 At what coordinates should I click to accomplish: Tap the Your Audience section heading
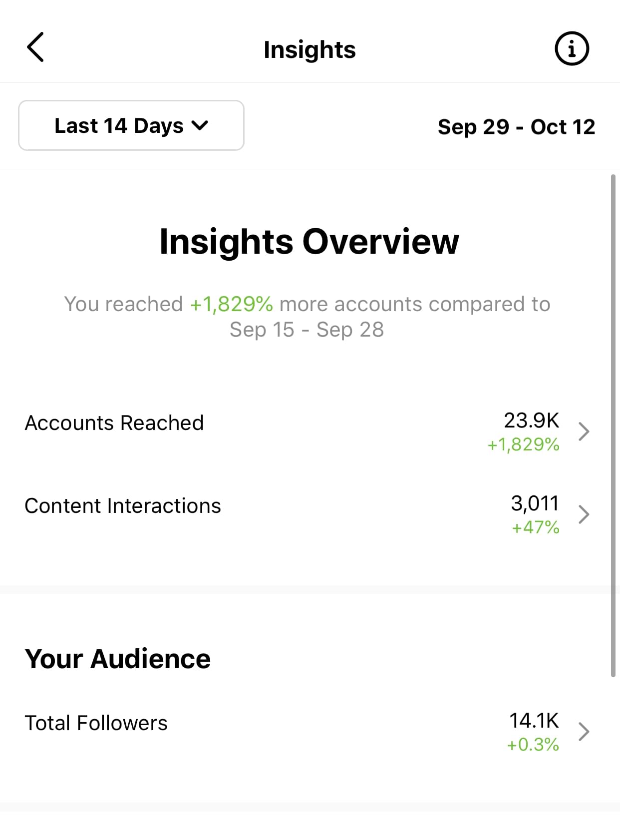click(x=118, y=659)
